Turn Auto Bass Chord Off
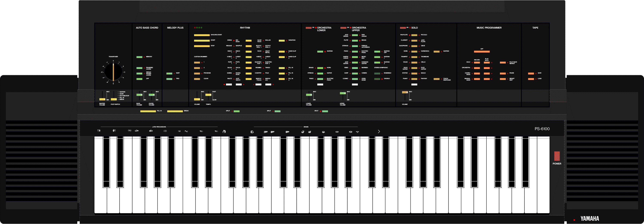The width and height of the screenshot is (644, 224). [139, 79]
